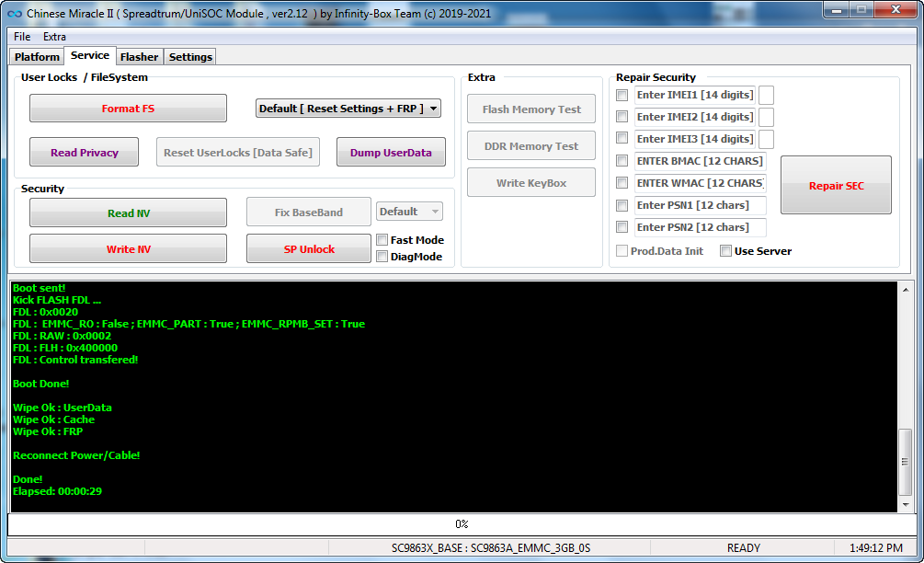The width and height of the screenshot is (924, 563).
Task: Click the Flash Memory Test button
Action: coord(530,109)
